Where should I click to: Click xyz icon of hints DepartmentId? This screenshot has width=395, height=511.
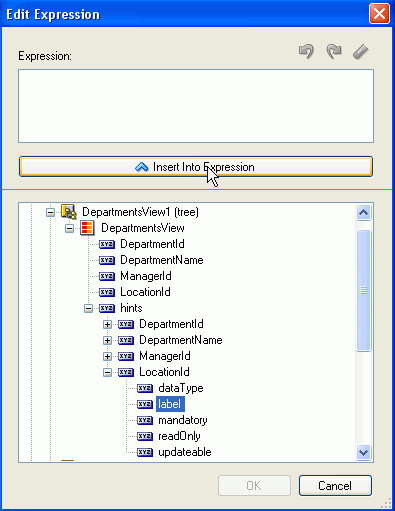click(126, 324)
